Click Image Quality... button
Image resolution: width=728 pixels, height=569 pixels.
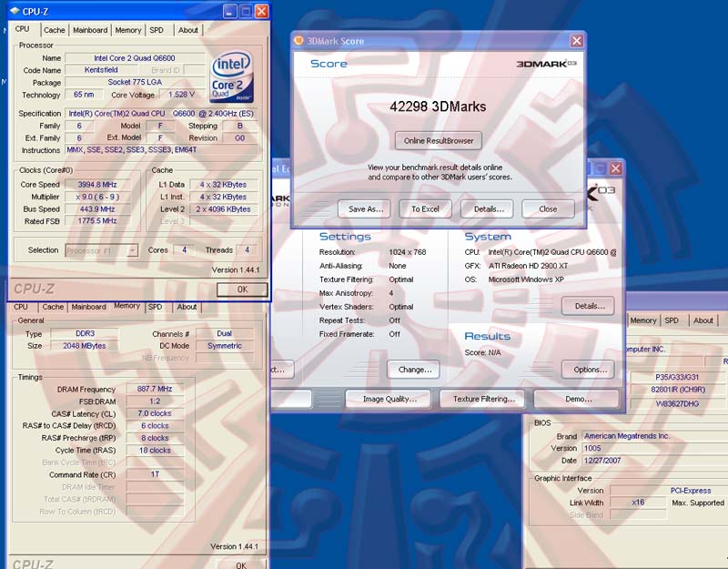click(x=389, y=399)
